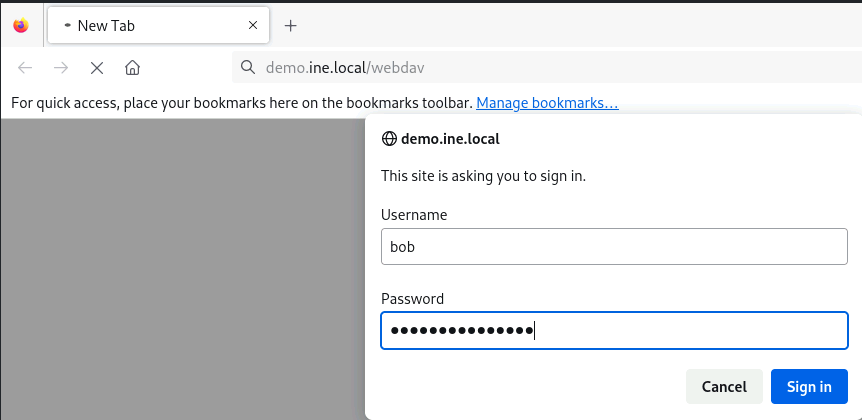Click the Sign in button

[809, 387]
